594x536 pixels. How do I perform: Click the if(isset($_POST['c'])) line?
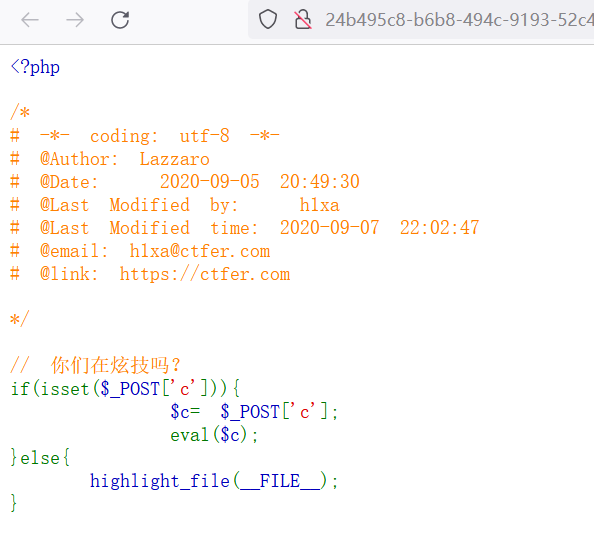click(125, 389)
